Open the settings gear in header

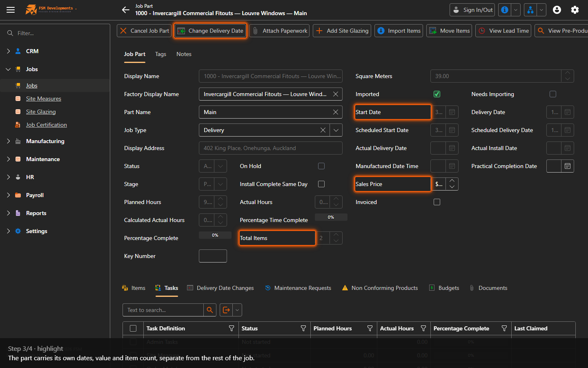click(575, 10)
